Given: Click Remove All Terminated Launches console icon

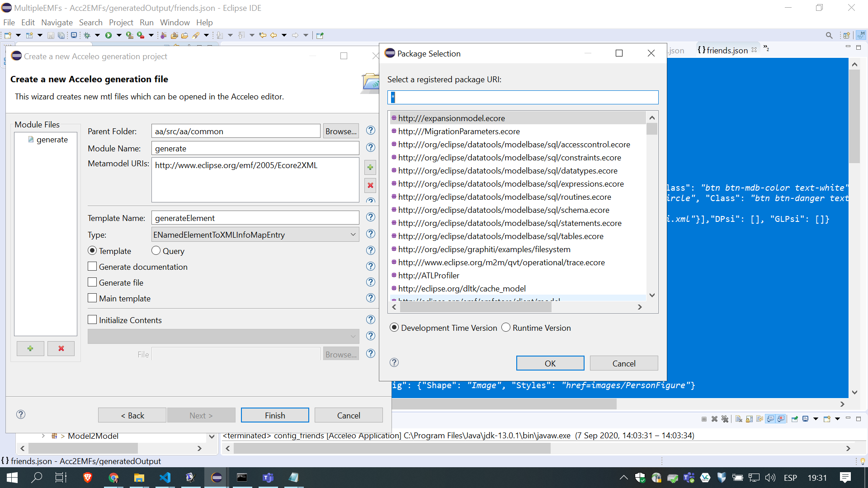Looking at the screenshot, I should point(725,419).
